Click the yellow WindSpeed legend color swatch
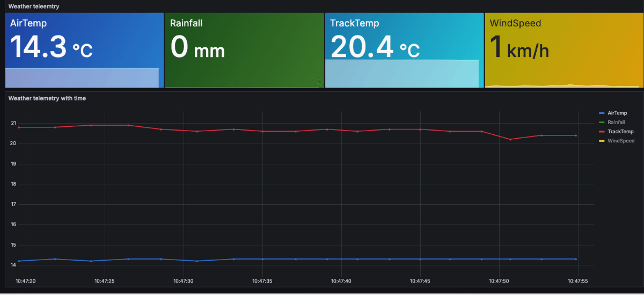The width and height of the screenshot is (644, 295). [602, 140]
